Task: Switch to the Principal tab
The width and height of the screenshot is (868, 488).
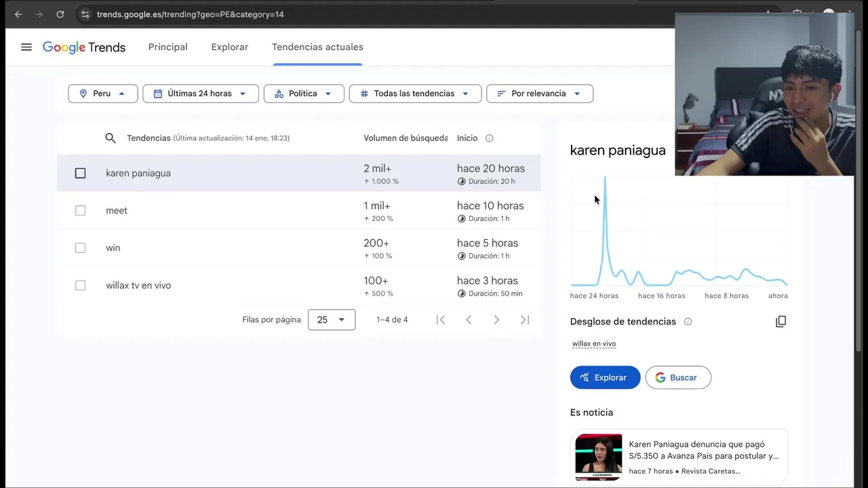Action: (168, 47)
